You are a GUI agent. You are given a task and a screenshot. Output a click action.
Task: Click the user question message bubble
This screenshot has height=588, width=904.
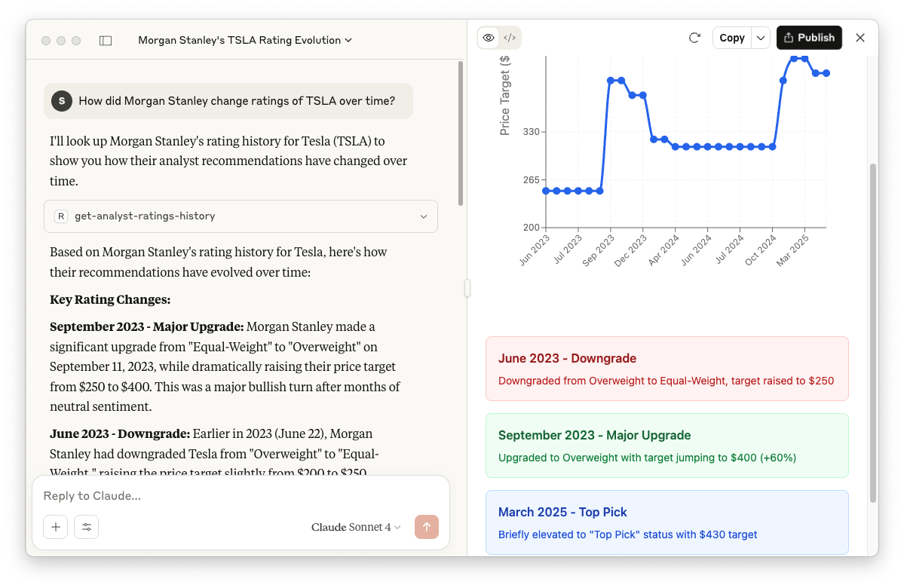click(228, 101)
